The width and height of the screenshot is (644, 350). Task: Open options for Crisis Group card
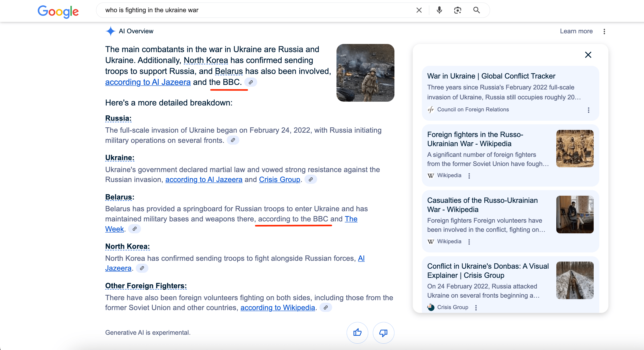point(476,308)
